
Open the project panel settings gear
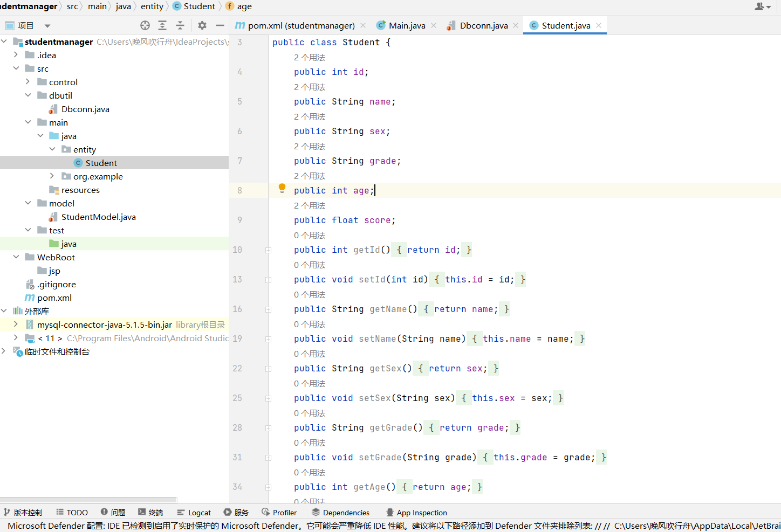point(202,25)
